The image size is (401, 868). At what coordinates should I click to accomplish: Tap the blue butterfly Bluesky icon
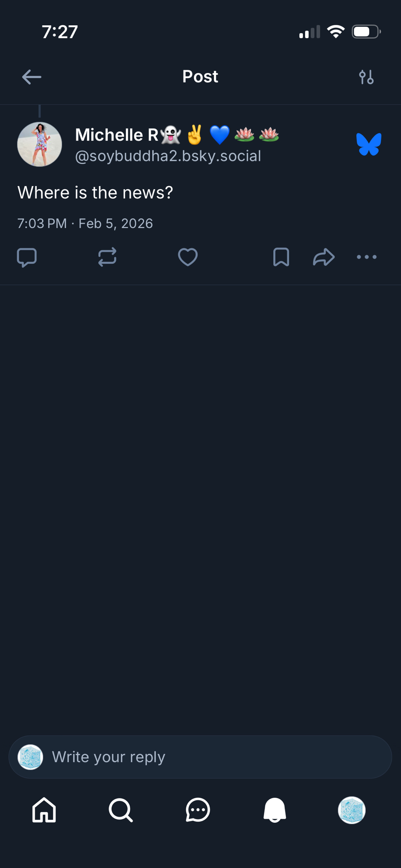click(x=368, y=144)
